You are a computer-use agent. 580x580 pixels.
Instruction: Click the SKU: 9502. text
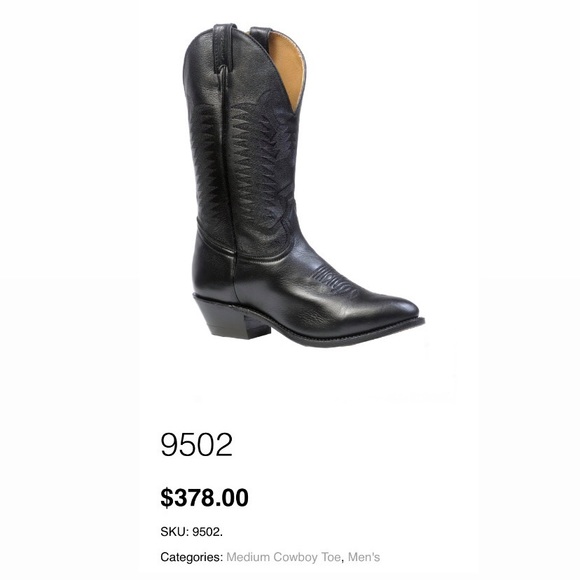[x=192, y=532]
